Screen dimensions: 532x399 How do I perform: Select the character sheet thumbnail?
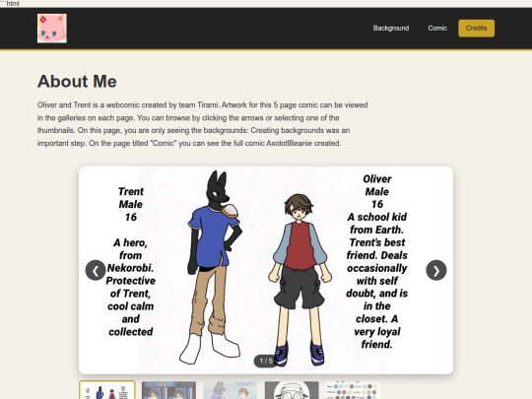coord(107,390)
